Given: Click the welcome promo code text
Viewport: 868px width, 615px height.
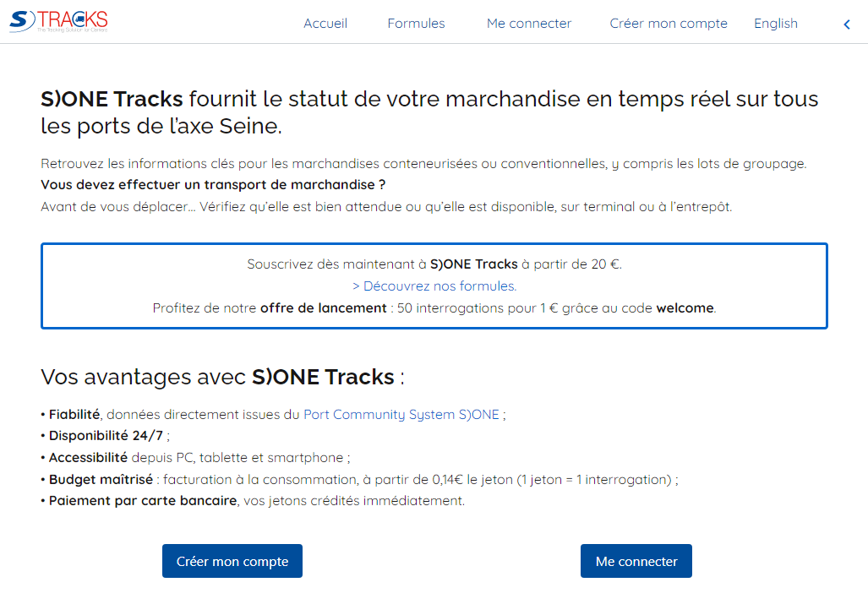Looking at the screenshot, I should click(x=685, y=307).
